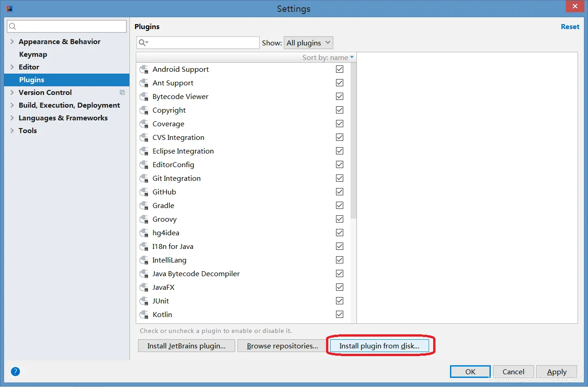Click the Eclipse Integration plugin icon
Viewport: 588px width, 387px height.
point(144,151)
